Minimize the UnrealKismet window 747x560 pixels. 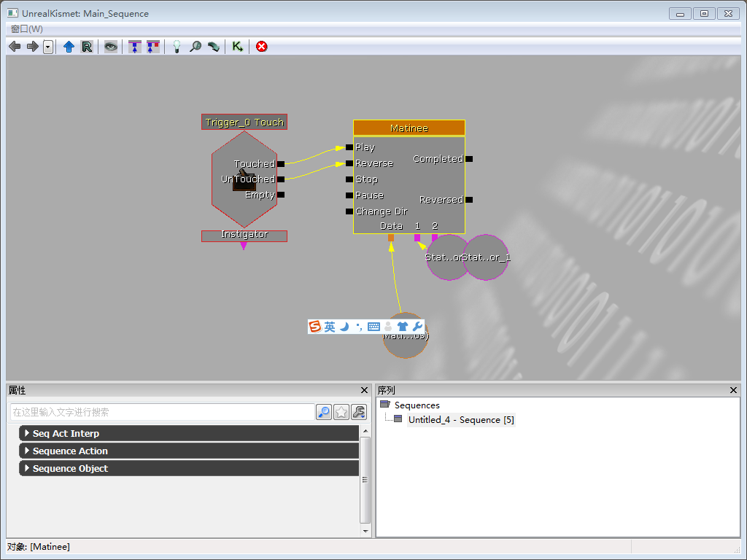coord(681,14)
